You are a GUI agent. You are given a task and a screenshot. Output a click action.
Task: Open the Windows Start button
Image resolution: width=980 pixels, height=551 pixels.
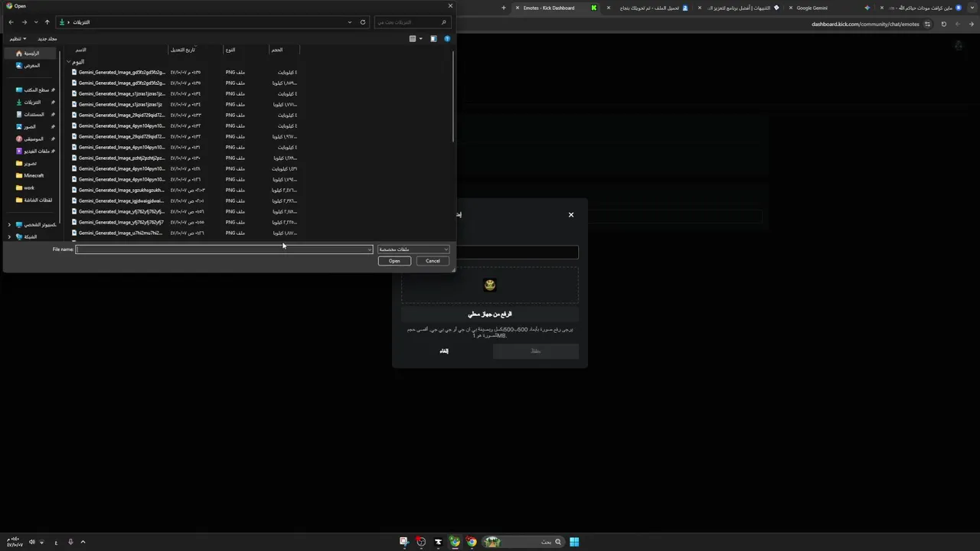[x=574, y=542]
